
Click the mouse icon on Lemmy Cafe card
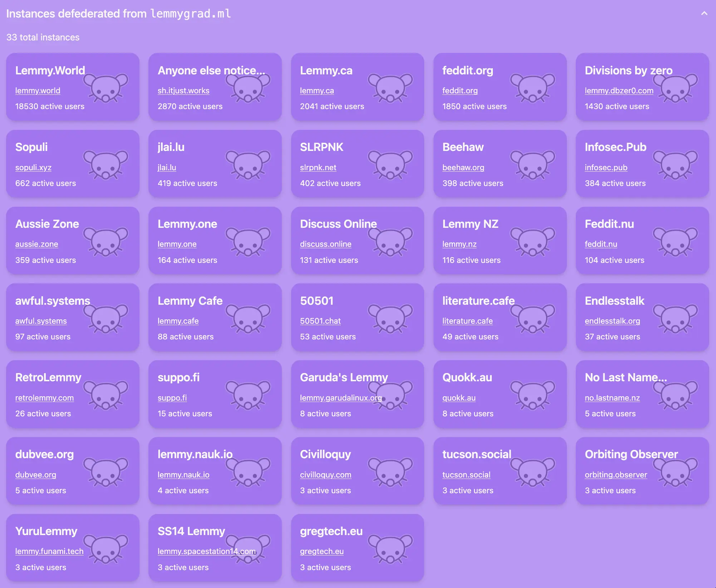coord(248,318)
